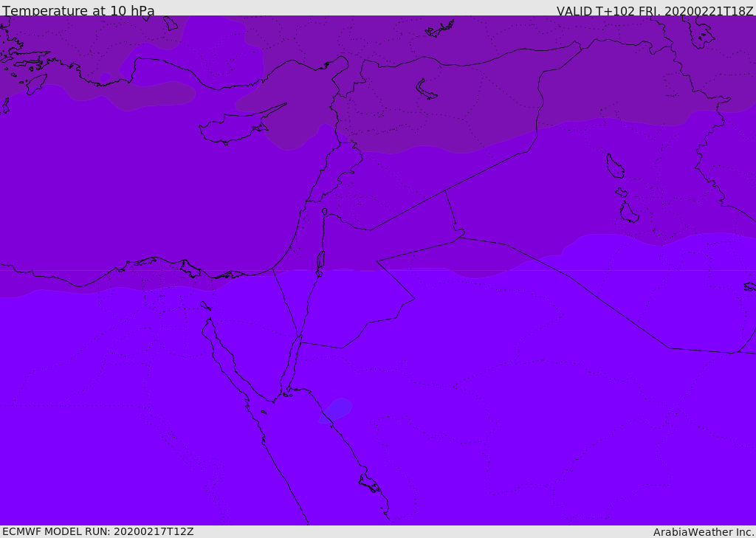Screen dimensions: 756x538
Task: Click the lower lake in central Iraq
Action: (x=629, y=213)
